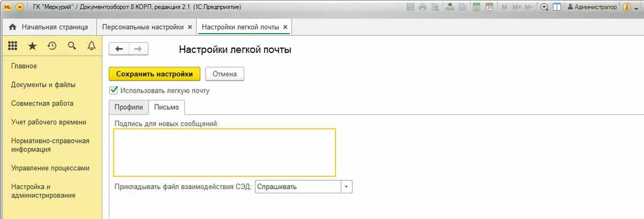Click the signature text field for new messages
The width and height of the screenshot is (644, 219).
tap(224, 152)
